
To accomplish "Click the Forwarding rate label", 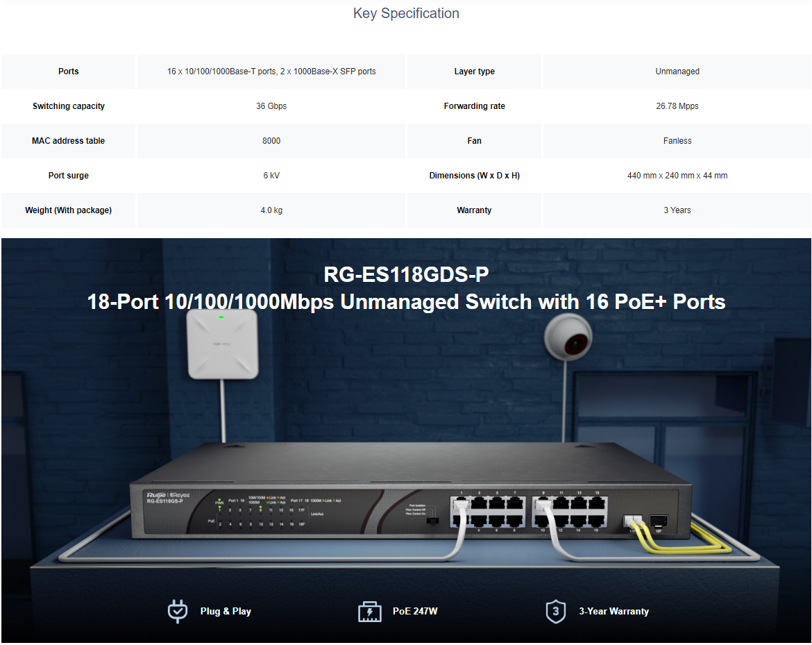I will coord(474,106).
